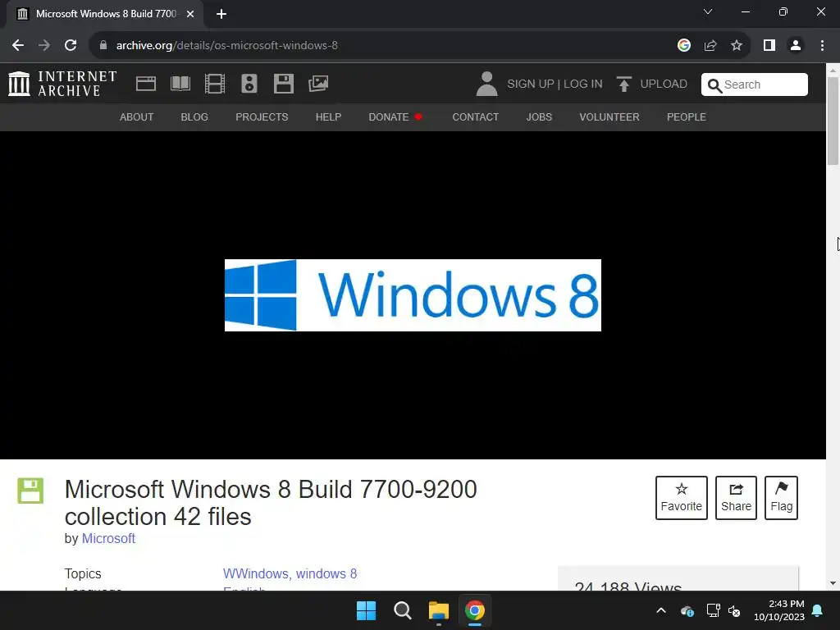Click the address bar URL

tap(227, 46)
